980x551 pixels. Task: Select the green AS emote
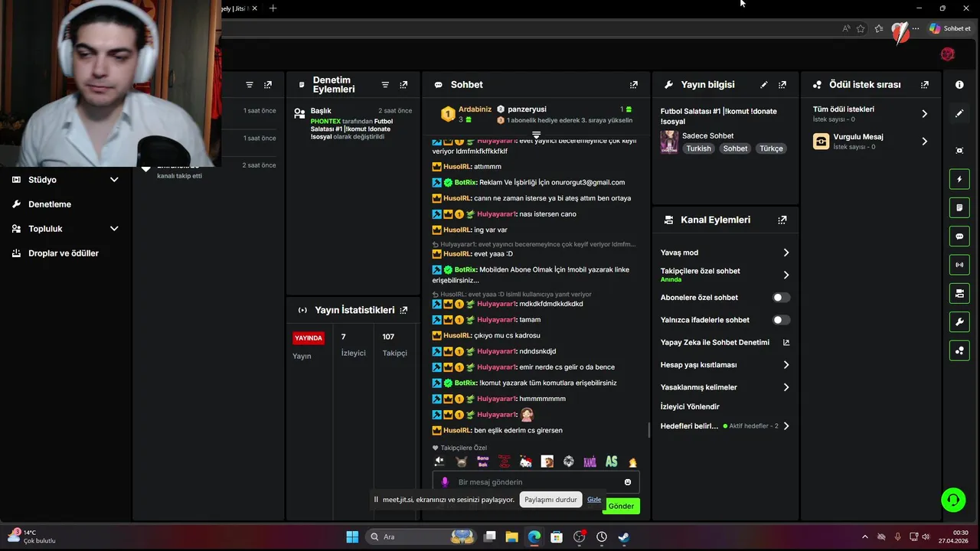point(611,461)
